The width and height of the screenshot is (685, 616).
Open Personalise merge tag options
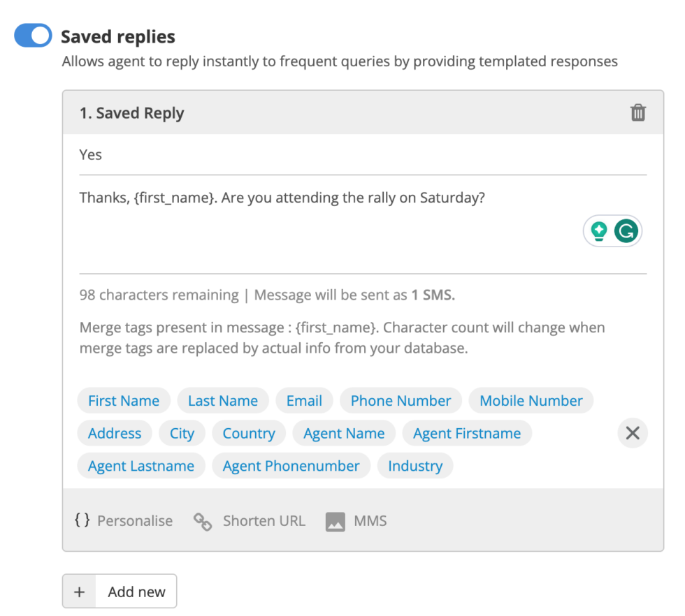(x=124, y=520)
